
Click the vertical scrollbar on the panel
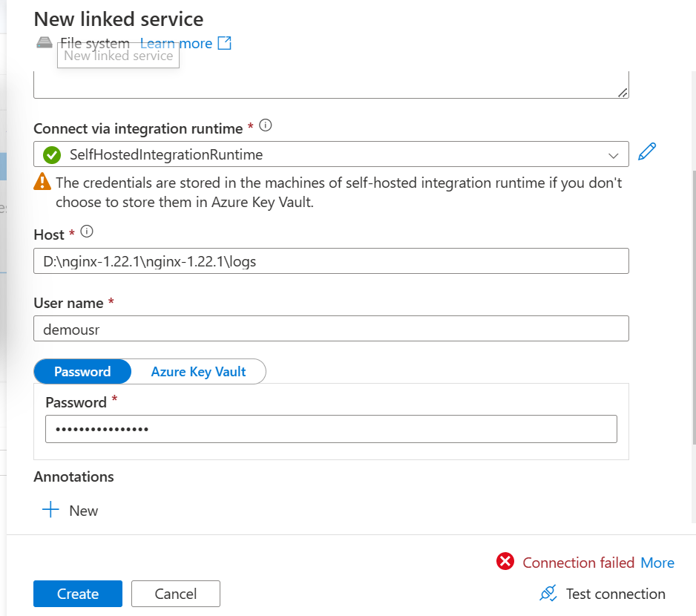(x=694, y=307)
